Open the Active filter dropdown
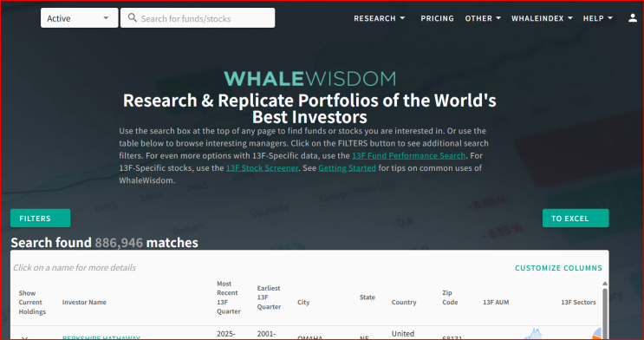The width and height of the screenshot is (644, 340). [79, 18]
